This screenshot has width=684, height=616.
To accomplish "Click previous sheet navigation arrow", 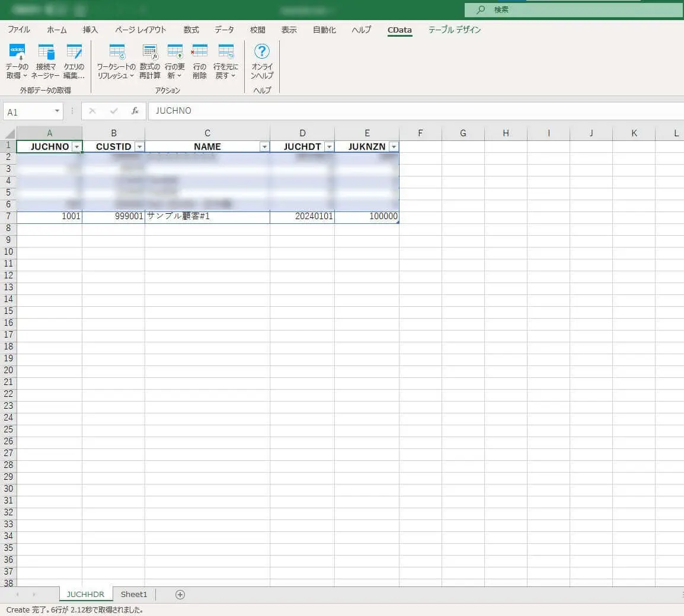I will (x=17, y=594).
